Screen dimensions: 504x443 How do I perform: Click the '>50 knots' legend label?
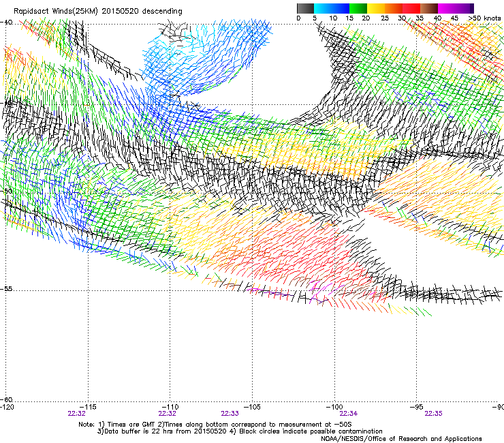pyautogui.click(x=484, y=18)
